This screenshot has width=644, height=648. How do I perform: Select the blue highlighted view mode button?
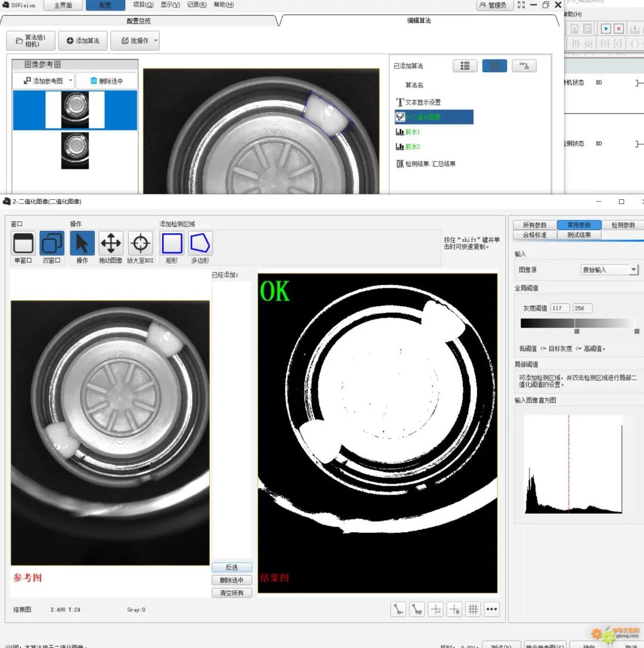coord(494,66)
